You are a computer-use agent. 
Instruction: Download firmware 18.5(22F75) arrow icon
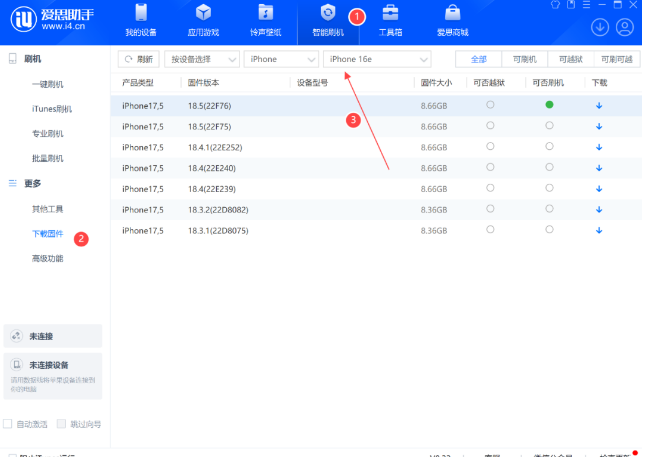click(599, 127)
